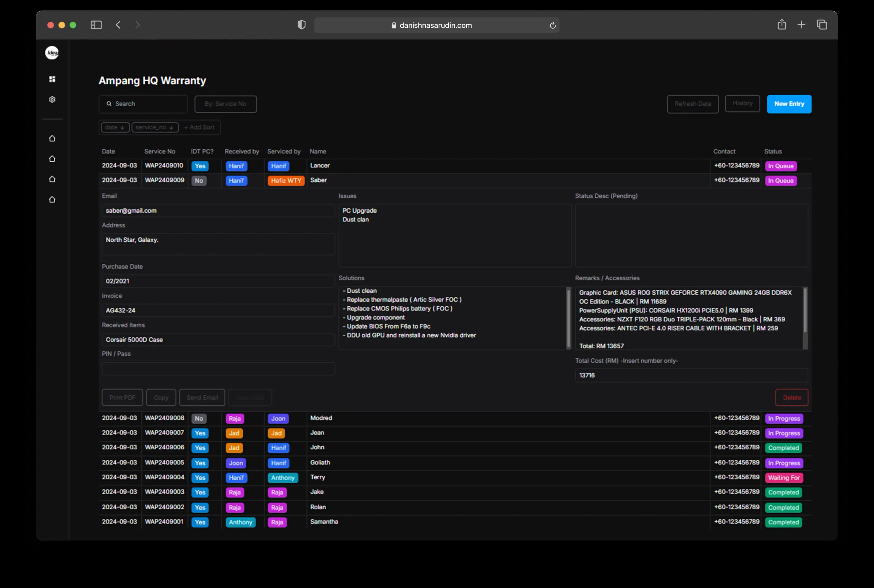Image resolution: width=874 pixels, height=588 pixels.
Task: Toggle IDT PC 'Yes' badge for John
Action: pyautogui.click(x=200, y=448)
